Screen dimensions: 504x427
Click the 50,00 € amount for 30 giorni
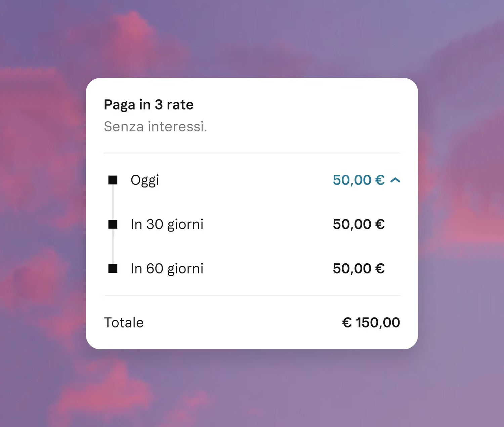359,224
